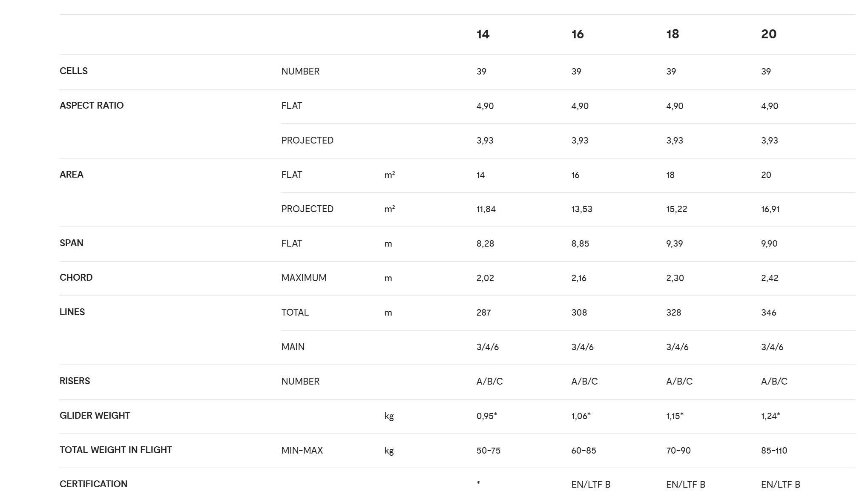Click the LINES row label
The width and height of the screenshot is (868, 500).
point(72,312)
